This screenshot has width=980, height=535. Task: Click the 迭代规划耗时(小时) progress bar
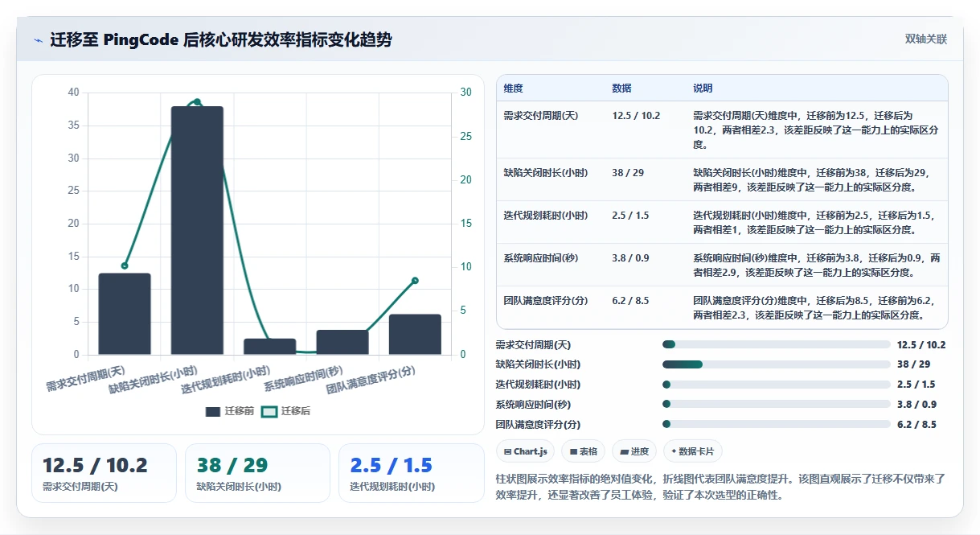coord(777,385)
